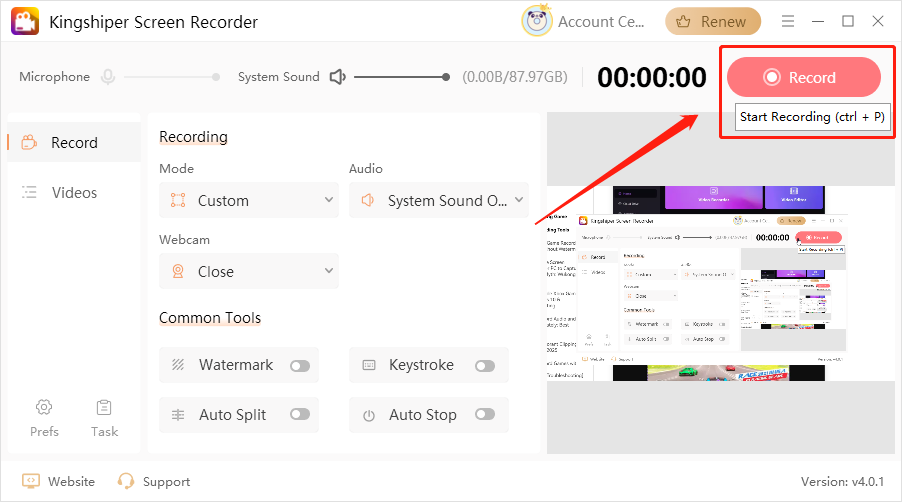Click the Webcam camera icon in dropdown
The width and height of the screenshot is (902, 502).
pyautogui.click(x=178, y=271)
